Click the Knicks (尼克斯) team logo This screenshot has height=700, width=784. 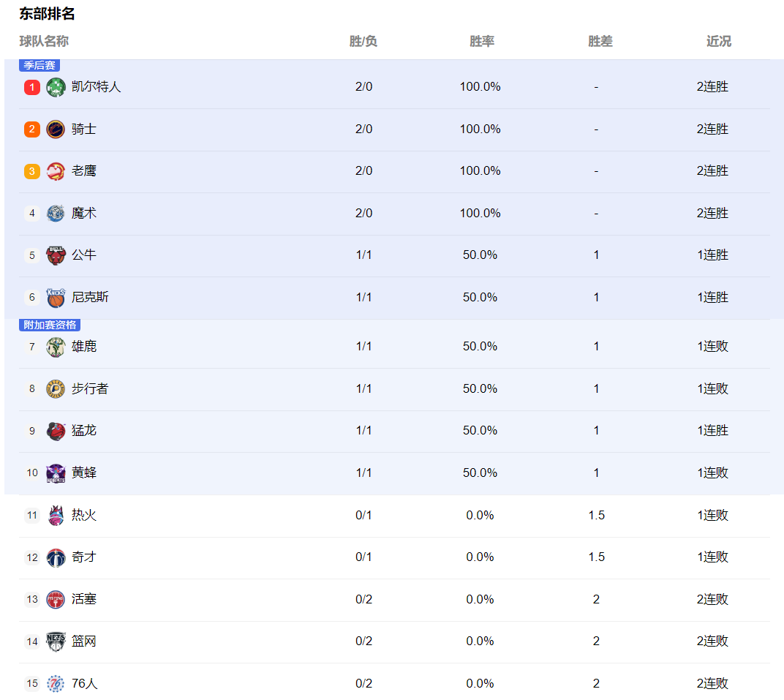(56, 298)
